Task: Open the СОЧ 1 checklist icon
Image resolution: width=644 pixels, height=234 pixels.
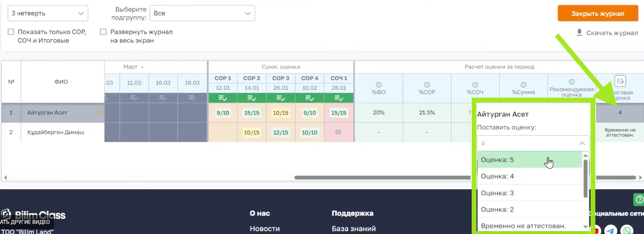Action: (339, 98)
